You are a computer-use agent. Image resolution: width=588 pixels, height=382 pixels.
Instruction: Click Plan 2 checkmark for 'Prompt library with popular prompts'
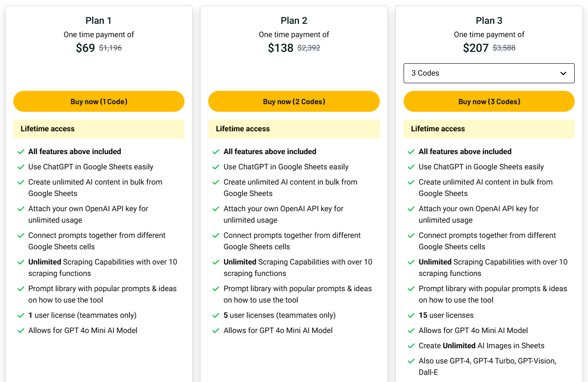tap(216, 289)
